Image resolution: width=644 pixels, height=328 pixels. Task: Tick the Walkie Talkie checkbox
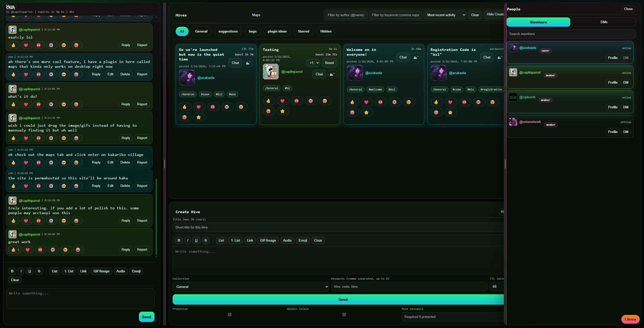(x=344, y=315)
